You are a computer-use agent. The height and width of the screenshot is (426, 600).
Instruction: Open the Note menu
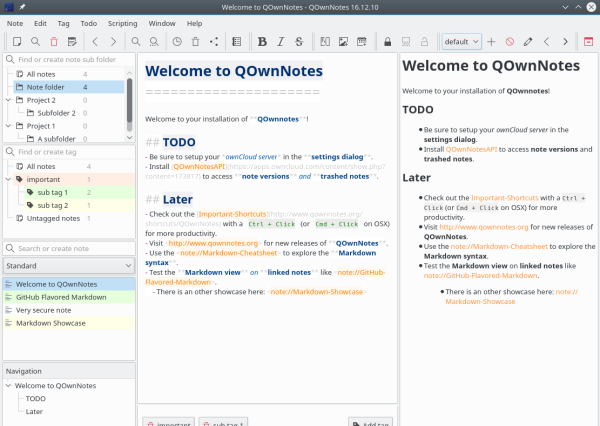click(x=15, y=23)
